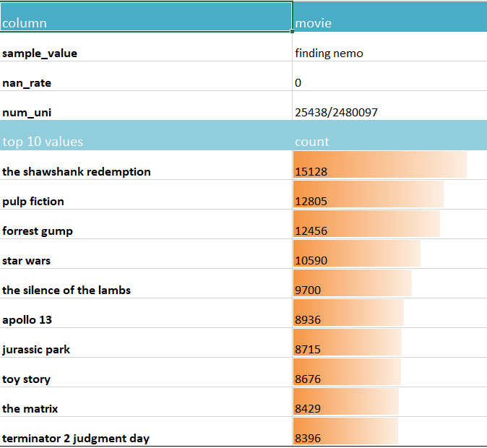This screenshot has width=487, height=448.
Task: Click 'terminator 2 judgment day' cell
Action: click(146, 431)
